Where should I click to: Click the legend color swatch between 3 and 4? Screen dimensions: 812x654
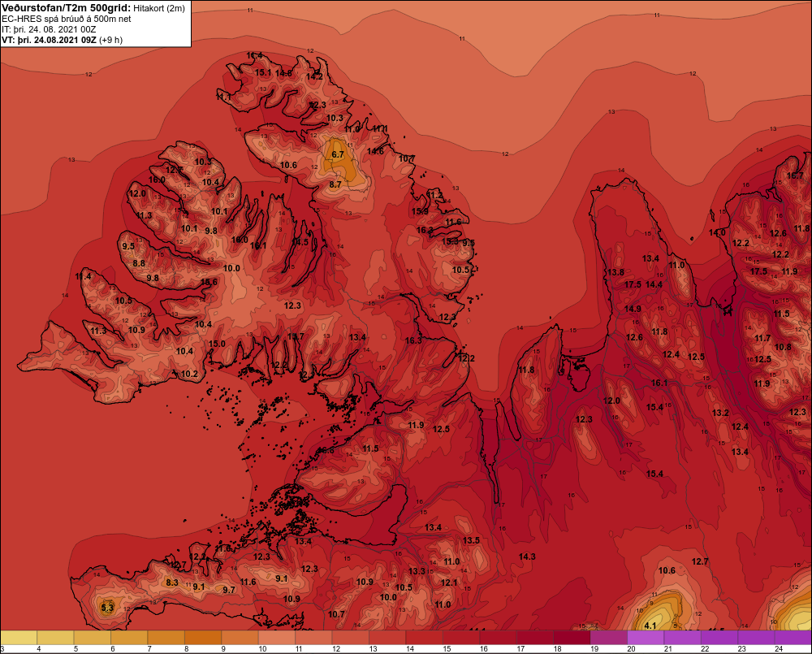[19, 638]
